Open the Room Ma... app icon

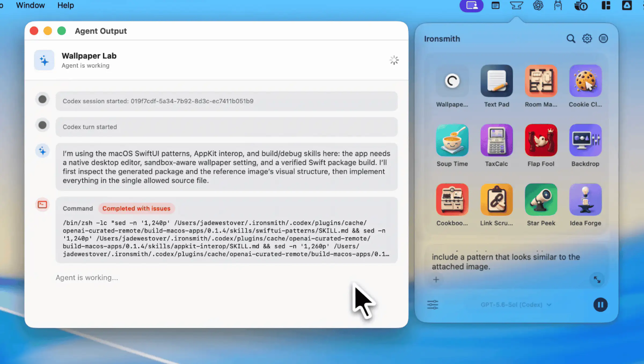541,81
